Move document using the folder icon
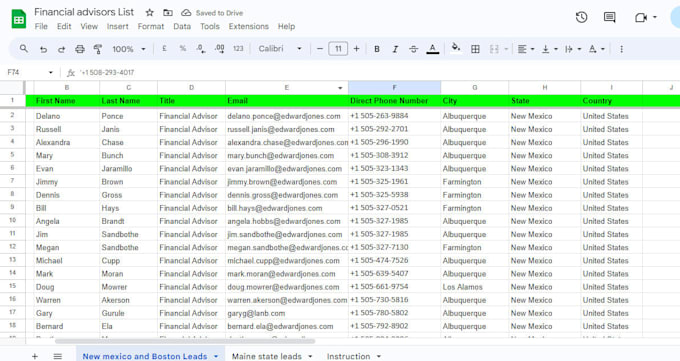Screen dimensions: 680x361 [x=168, y=13]
